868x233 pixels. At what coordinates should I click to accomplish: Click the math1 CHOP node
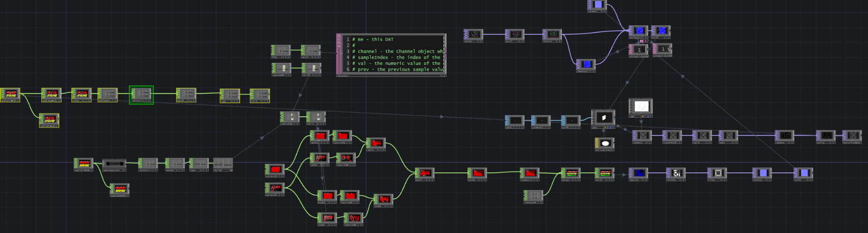tap(320, 137)
